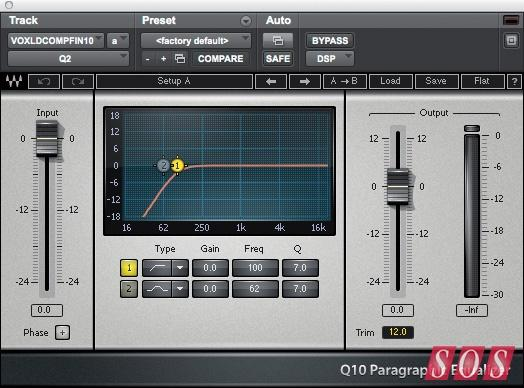Screen dimensions: 524x388
Task: Click the redo arrow button
Action: [78, 82]
